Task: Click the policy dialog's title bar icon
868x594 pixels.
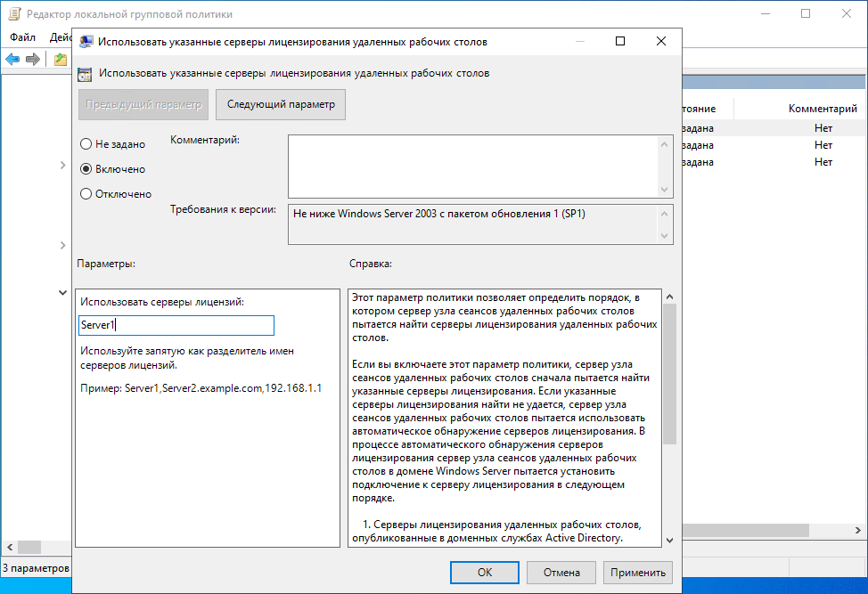Action: click(86, 42)
